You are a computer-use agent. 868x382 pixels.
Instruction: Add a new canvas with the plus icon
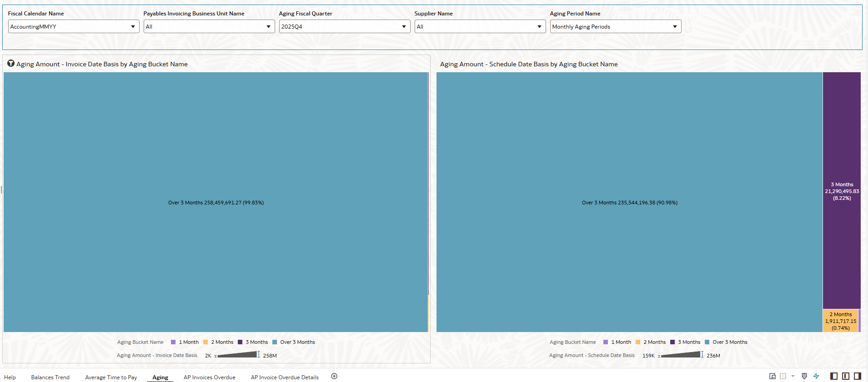point(334,376)
